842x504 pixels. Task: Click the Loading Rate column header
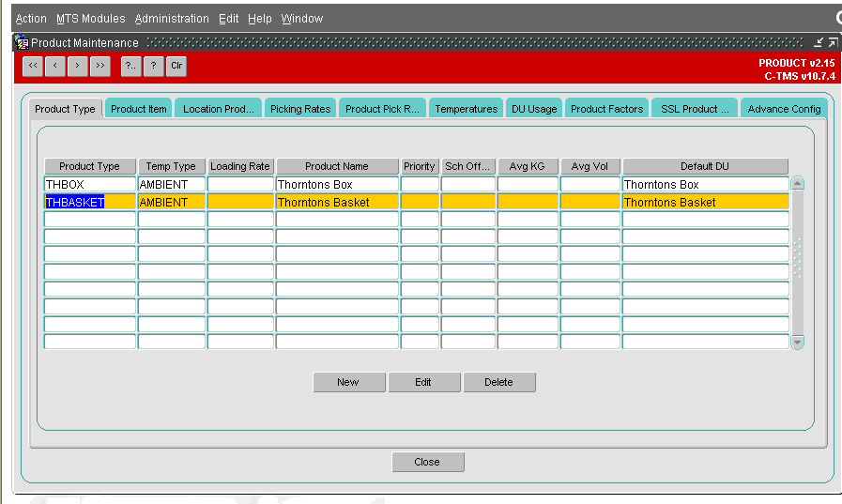click(240, 166)
